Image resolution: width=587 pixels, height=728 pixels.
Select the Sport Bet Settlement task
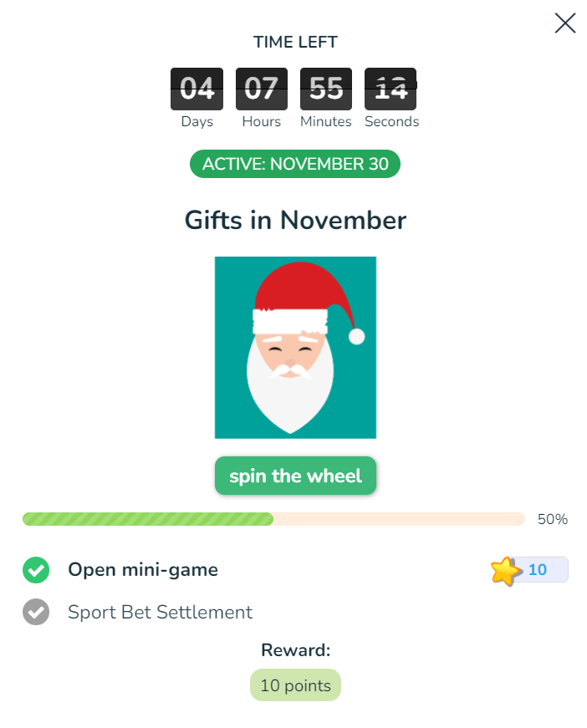160,612
